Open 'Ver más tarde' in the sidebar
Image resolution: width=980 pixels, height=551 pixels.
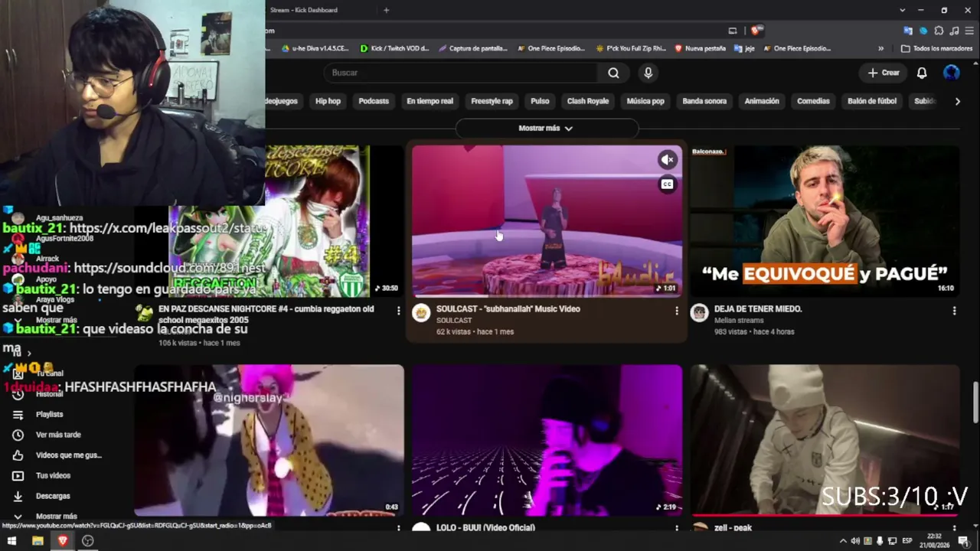[58, 435]
